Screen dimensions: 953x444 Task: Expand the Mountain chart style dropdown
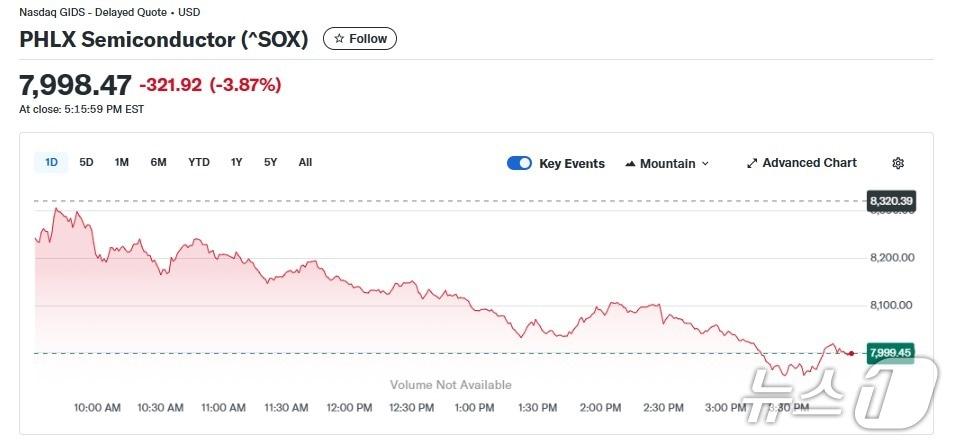tap(705, 164)
